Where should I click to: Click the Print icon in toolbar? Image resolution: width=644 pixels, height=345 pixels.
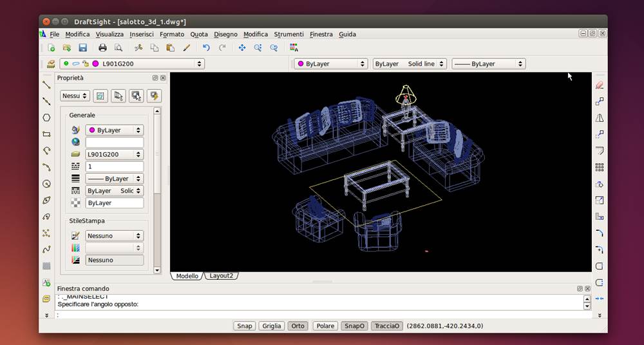102,48
